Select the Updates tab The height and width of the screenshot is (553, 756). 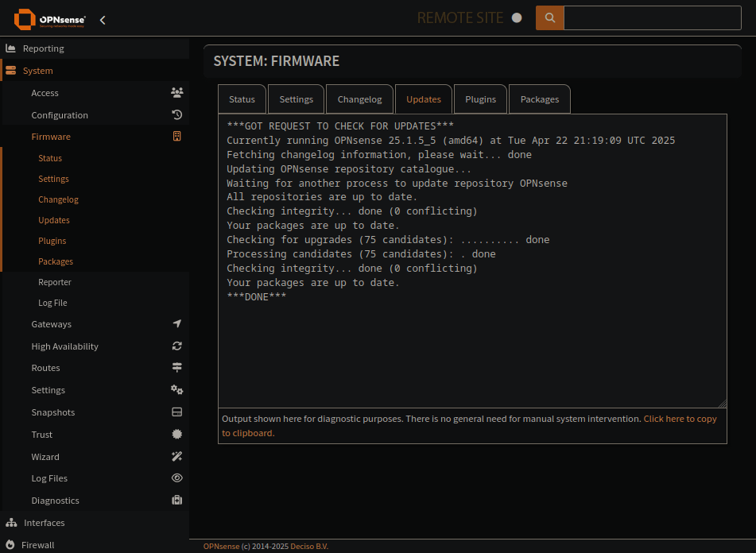[424, 99]
